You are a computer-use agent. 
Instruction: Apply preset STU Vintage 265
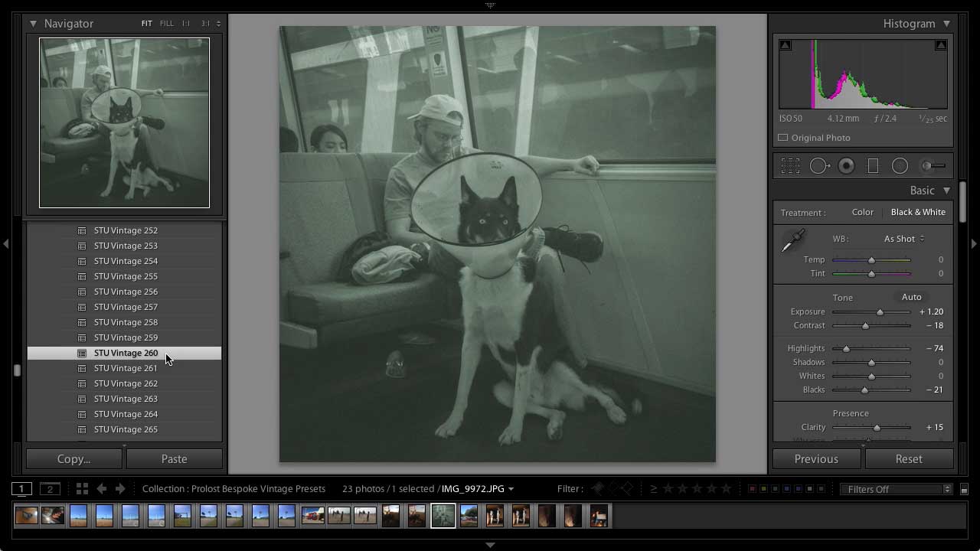tap(124, 429)
